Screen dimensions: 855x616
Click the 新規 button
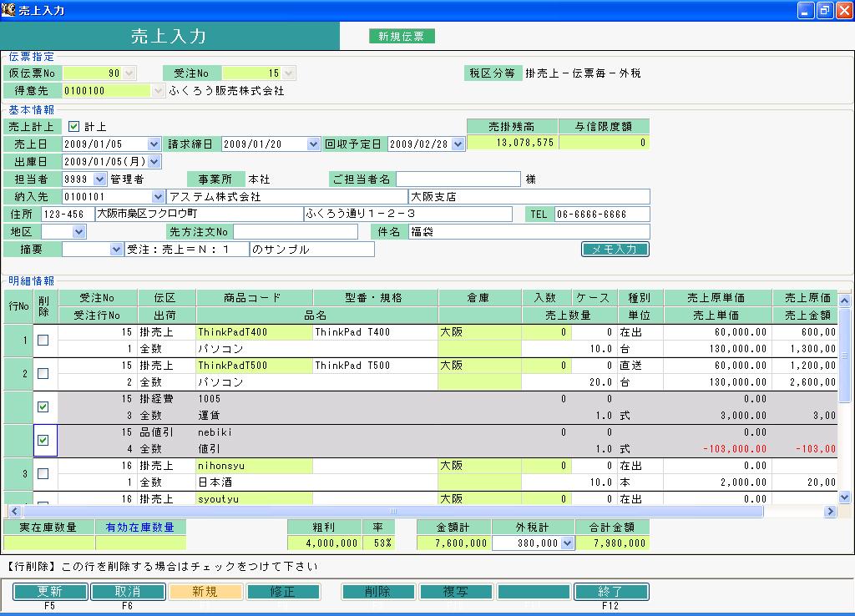205,592
